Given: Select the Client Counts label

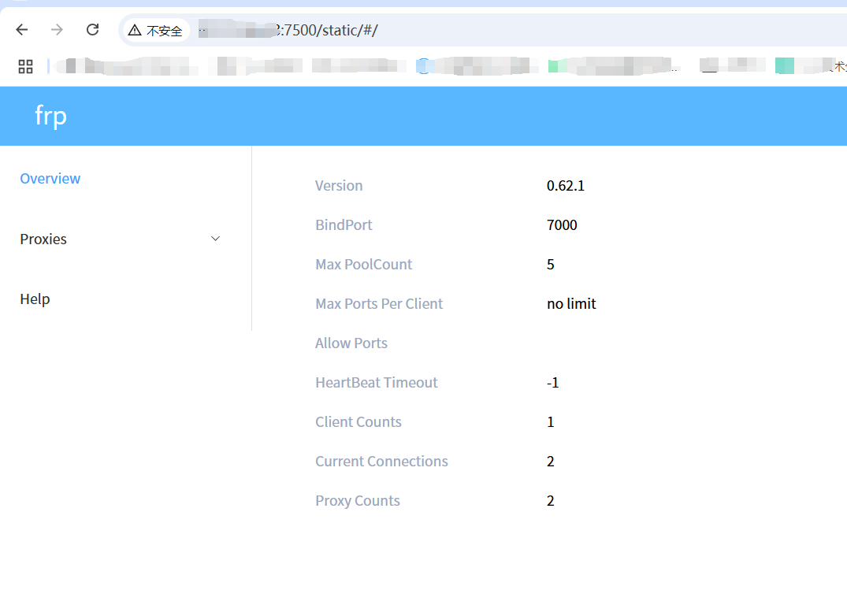Looking at the screenshot, I should pos(358,422).
